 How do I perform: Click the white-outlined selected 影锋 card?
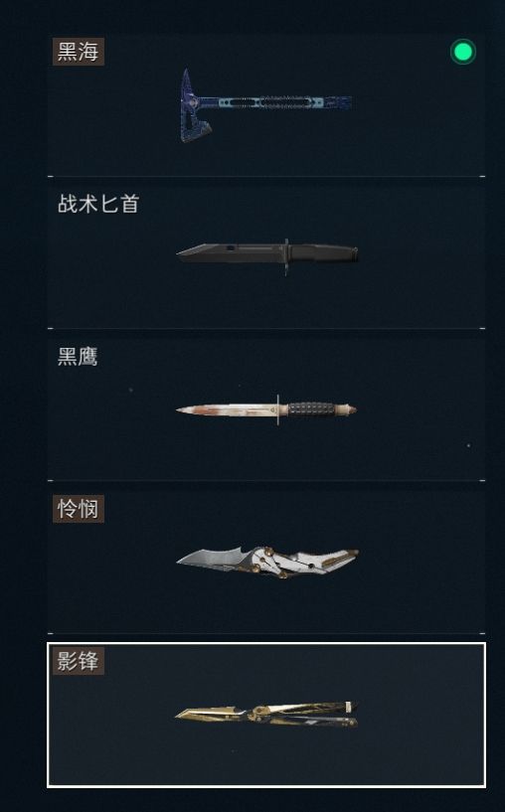click(266, 716)
